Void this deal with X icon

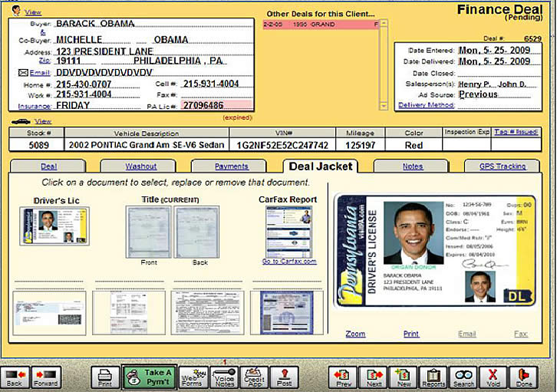point(493,377)
